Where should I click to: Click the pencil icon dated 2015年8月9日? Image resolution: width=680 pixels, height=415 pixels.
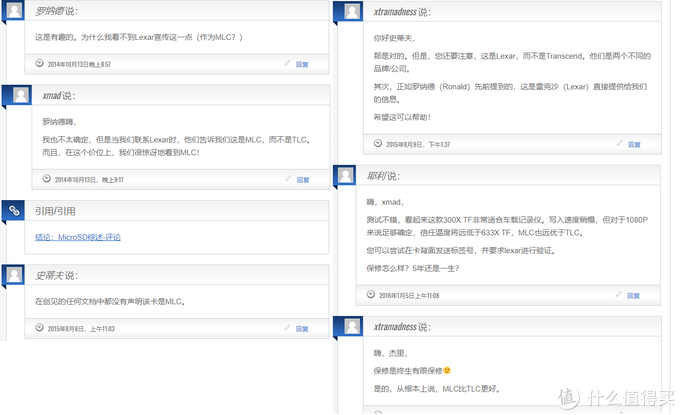tap(620, 143)
